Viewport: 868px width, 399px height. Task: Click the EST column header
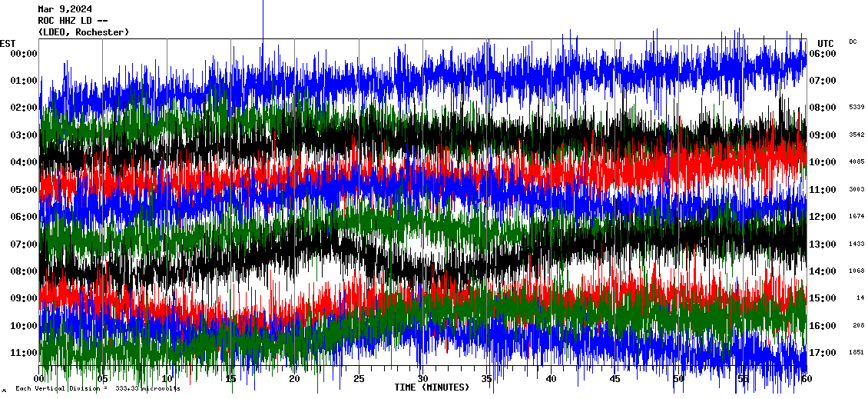[8, 43]
